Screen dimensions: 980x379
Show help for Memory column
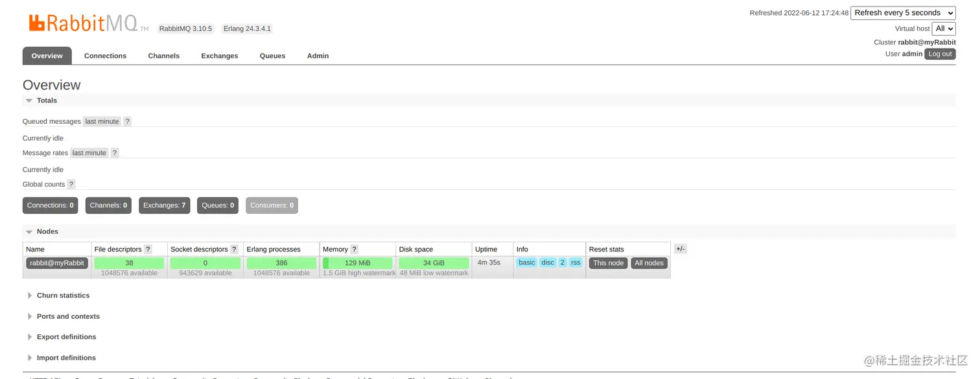(x=355, y=249)
